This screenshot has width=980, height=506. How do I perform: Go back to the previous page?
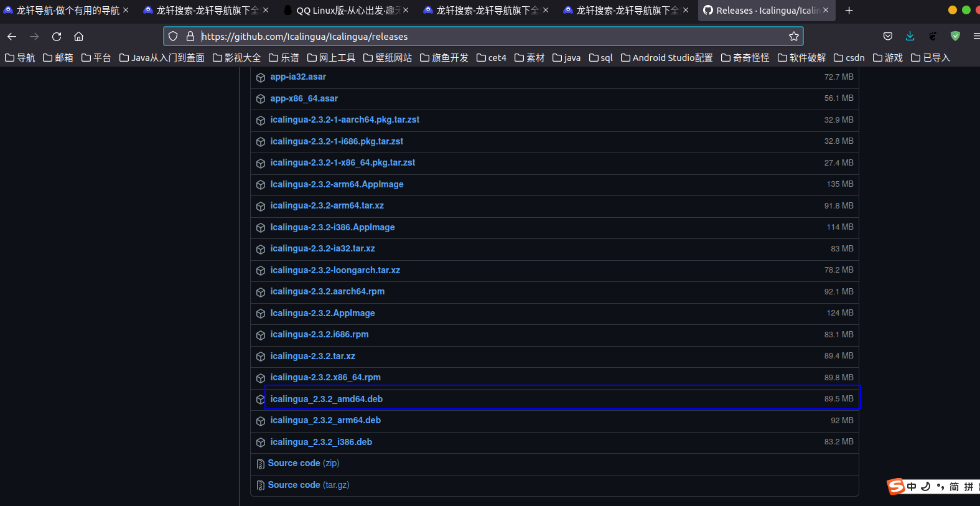(12, 36)
